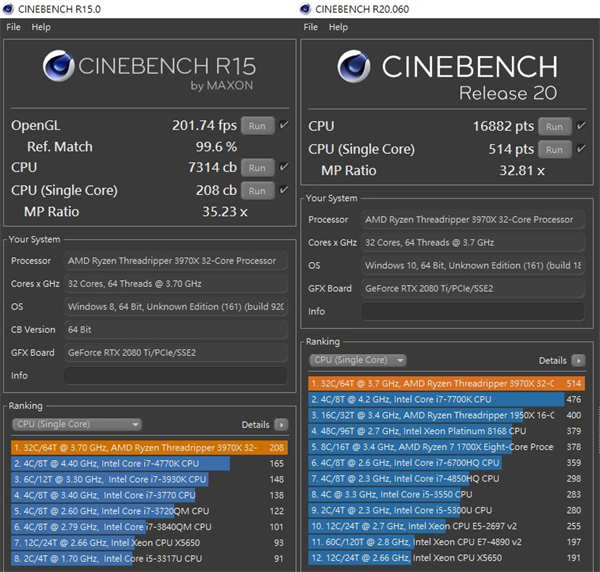Viewport: 600px width, 572px height.
Task: Click the Info field in R20 system panel
Action: click(473, 311)
